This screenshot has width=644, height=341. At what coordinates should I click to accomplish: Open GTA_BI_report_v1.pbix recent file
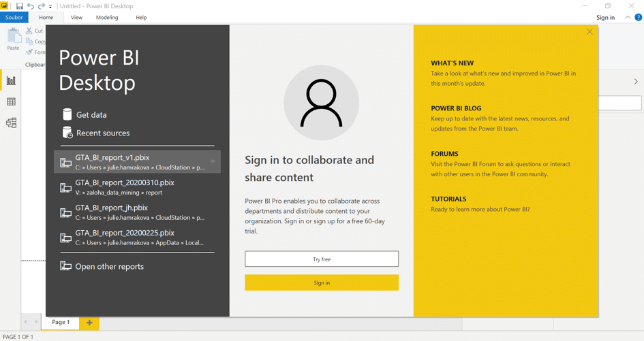pyautogui.click(x=137, y=162)
